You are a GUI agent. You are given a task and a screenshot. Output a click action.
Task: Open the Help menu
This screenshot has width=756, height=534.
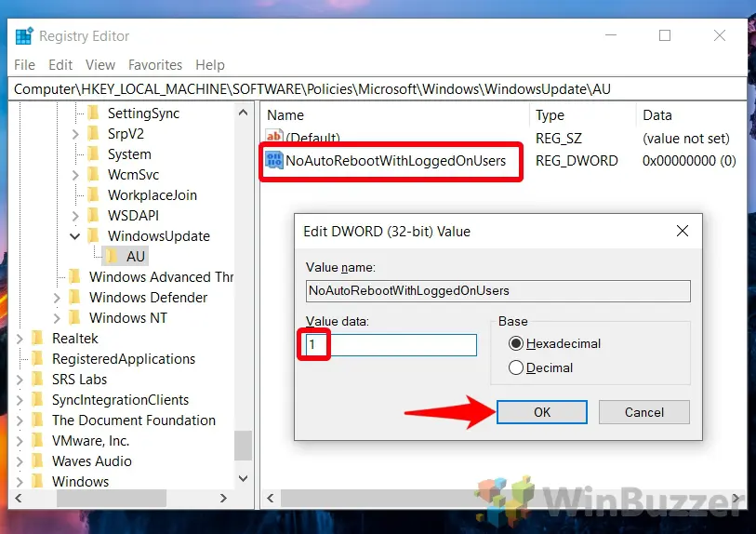click(x=210, y=64)
